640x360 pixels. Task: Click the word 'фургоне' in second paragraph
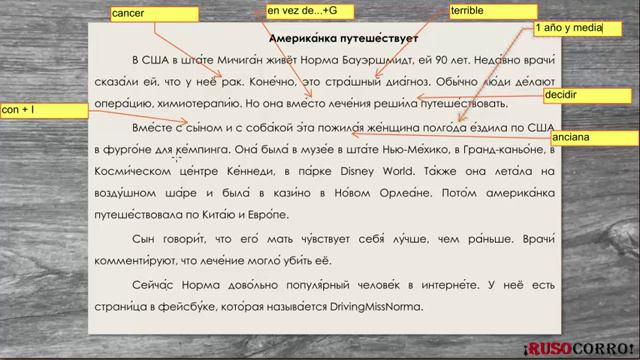tap(127, 150)
